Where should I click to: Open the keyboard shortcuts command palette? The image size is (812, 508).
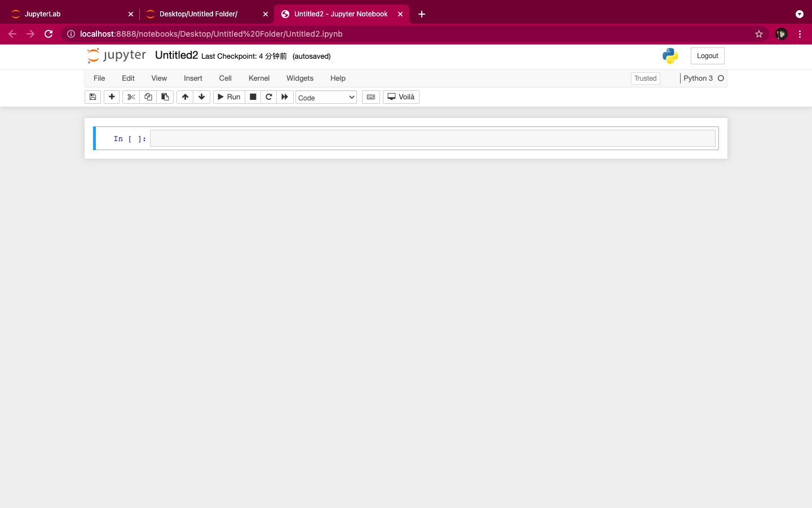370,97
